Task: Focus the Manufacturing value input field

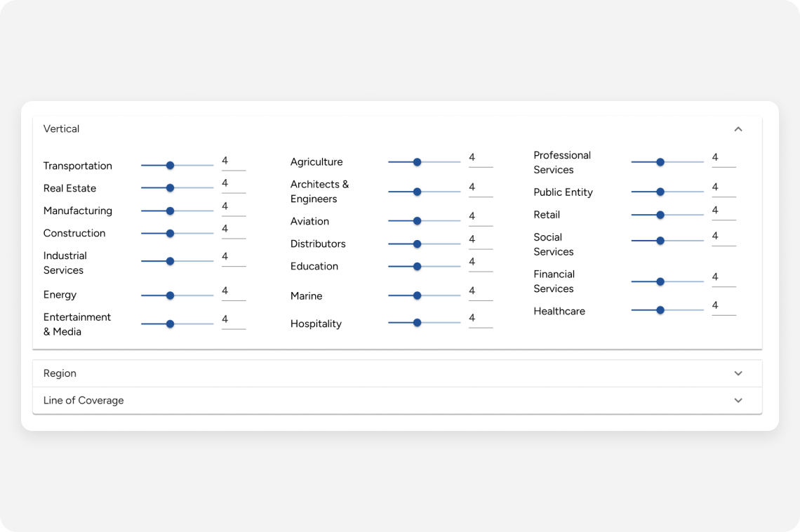Action: tap(234, 207)
